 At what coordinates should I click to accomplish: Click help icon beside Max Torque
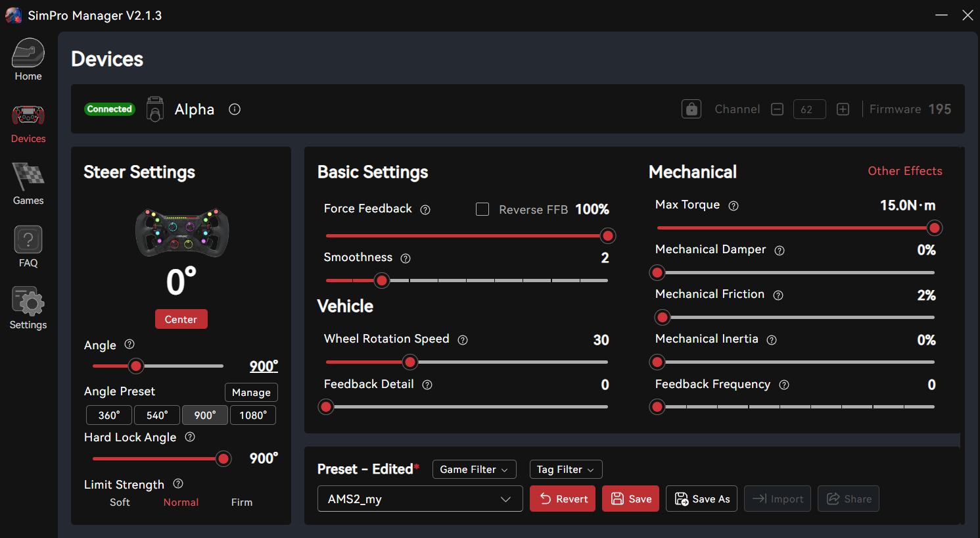click(734, 206)
